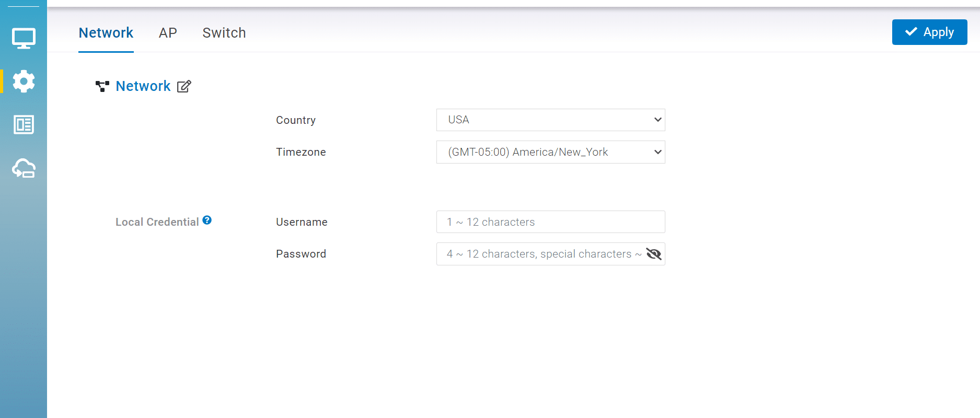
Task: Switch to the AP tab
Action: tap(168, 33)
